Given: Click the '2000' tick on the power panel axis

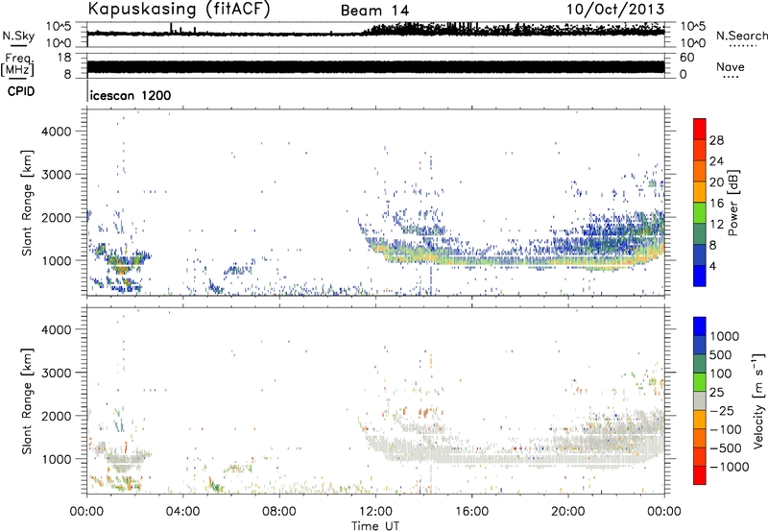Looking at the screenshot, I should 57,217.
